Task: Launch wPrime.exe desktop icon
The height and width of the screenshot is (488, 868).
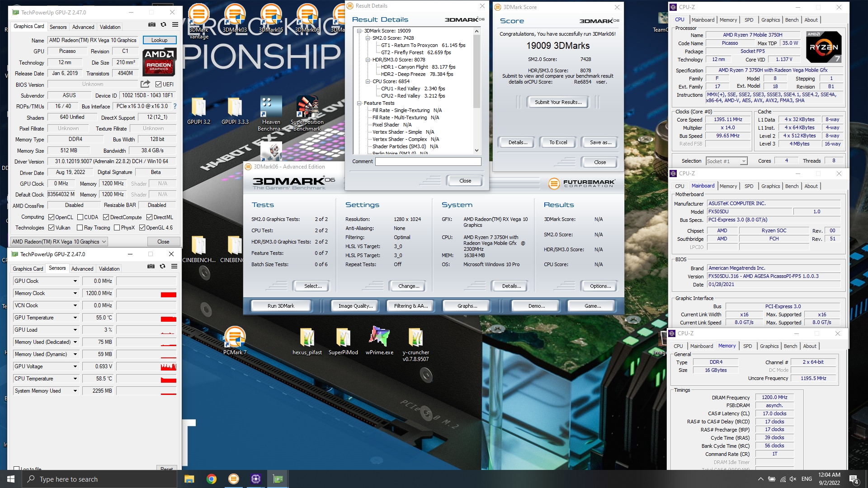Action: coord(380,341)
